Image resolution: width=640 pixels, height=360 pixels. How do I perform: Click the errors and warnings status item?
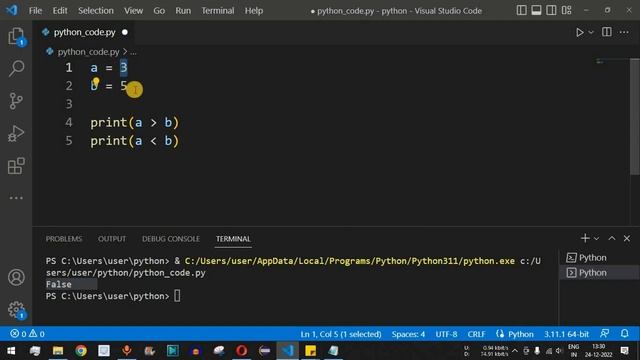pos(27,334)
